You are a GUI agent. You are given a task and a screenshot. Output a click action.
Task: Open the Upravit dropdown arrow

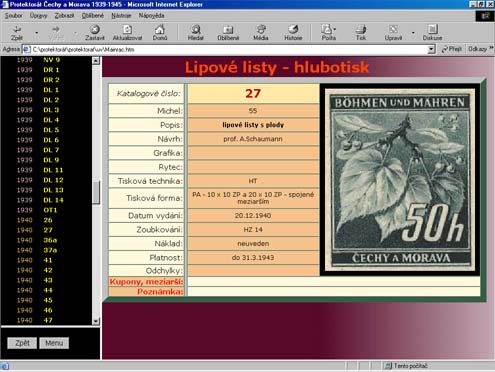point(413,33)
